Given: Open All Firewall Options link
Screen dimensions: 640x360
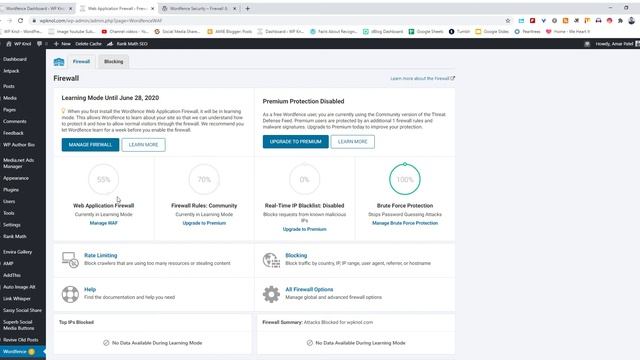Looking at the screenshot, I should [309, 289].
